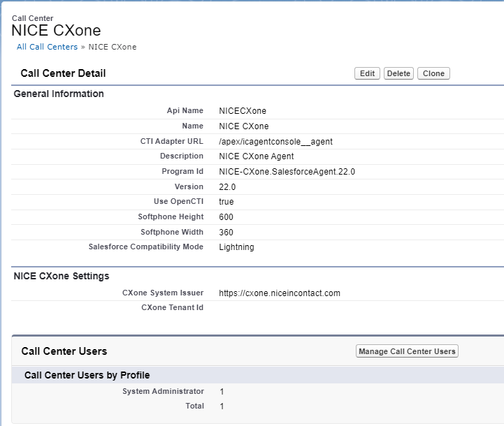Select the Call Center Users by Profile header
The width and height of the screenshot is (504, 426).
point(87,375)
